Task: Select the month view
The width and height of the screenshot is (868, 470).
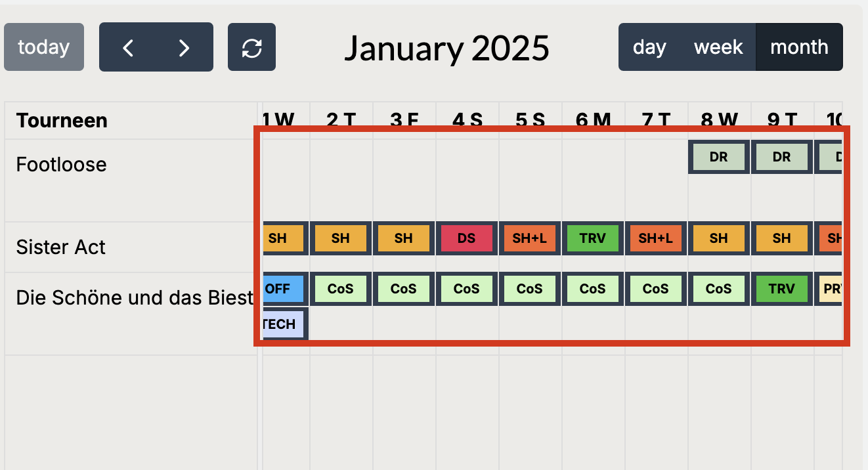Action: pyautogui.click(x=799, y=47)
